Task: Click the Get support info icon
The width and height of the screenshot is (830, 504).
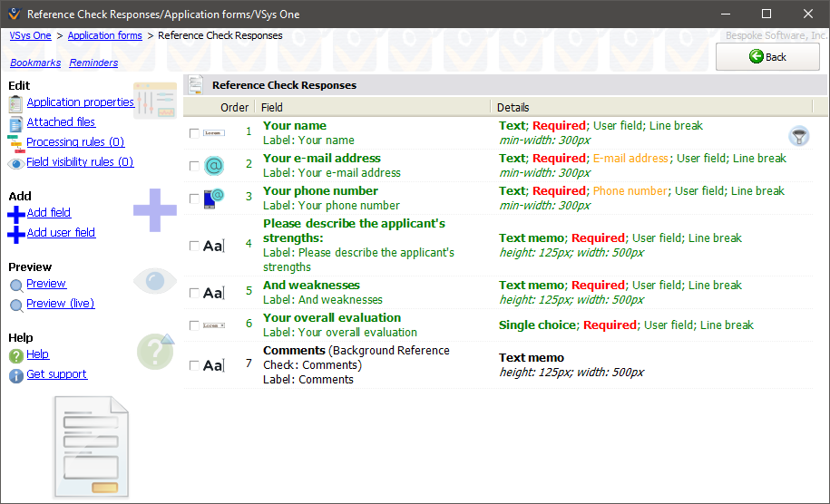Action: [x=15, y=375]
